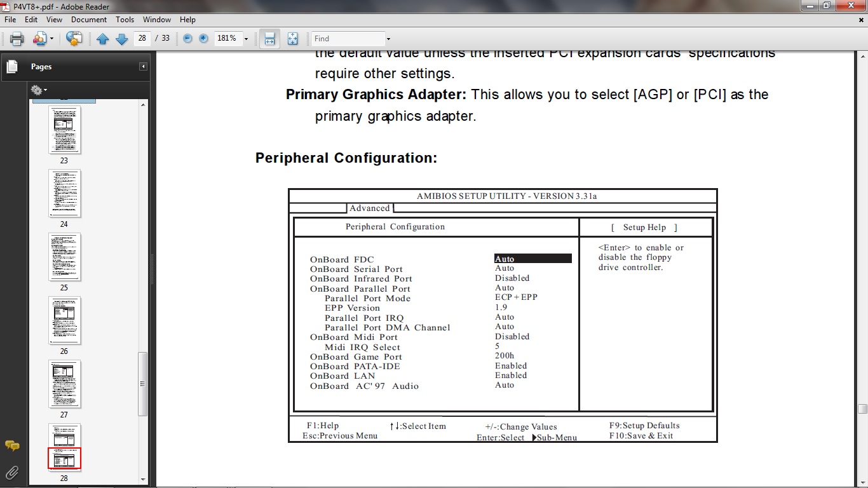Screen dimensions: 868x488
Task: Click 'Primary Graphics Adapter:' bold text
Action: point(376,95)
